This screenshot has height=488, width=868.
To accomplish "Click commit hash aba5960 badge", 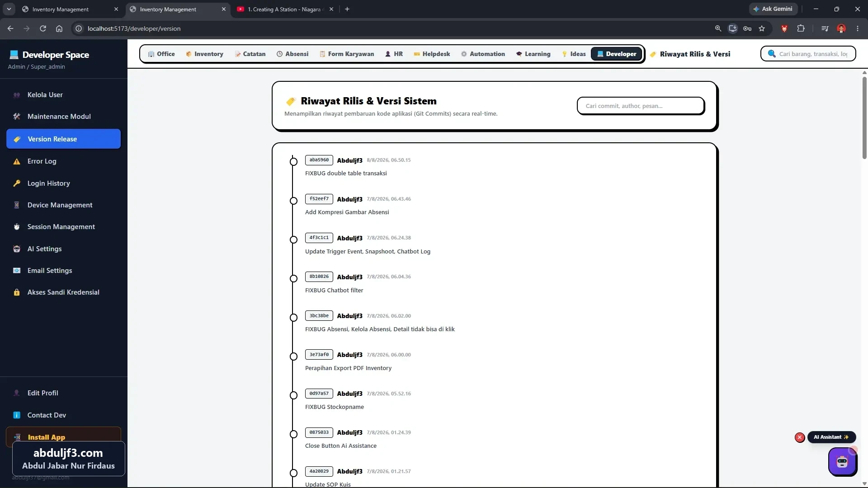I will pos(319,160).
